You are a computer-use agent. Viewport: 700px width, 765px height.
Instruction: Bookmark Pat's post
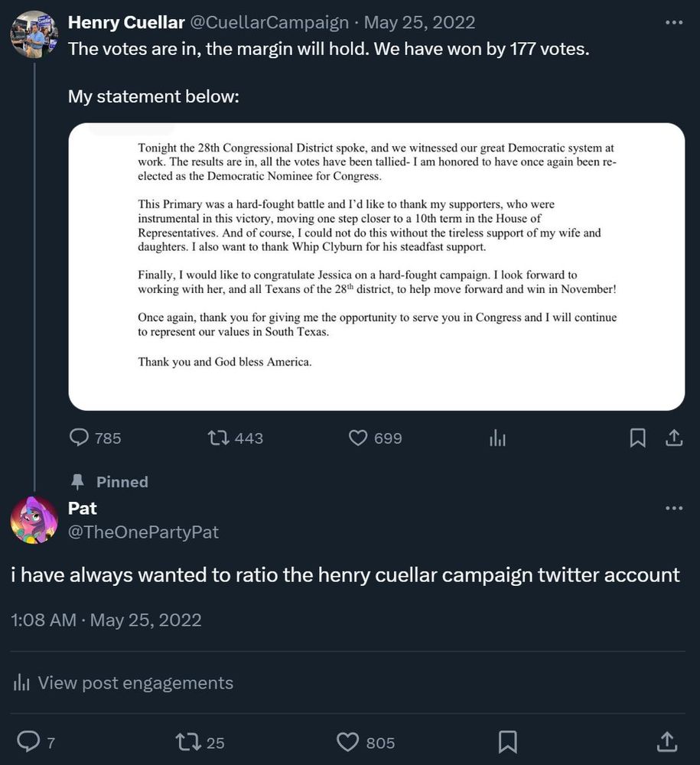507,742
